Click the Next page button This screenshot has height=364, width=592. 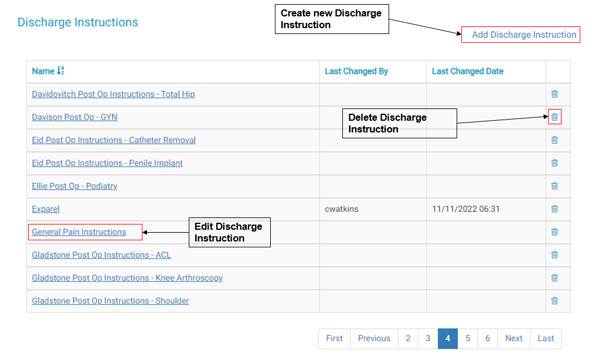point(513,338)
